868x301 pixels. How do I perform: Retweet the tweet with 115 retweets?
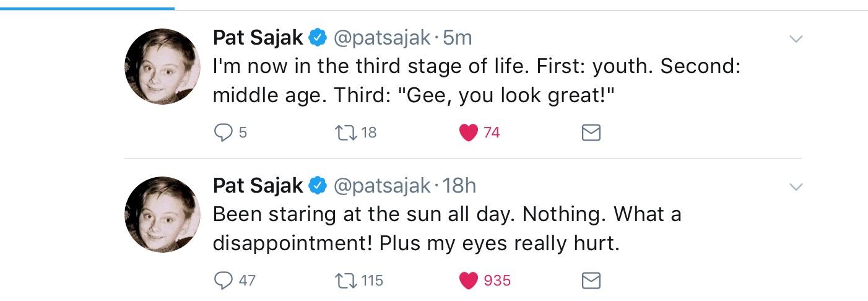click(x=344, y=281)
